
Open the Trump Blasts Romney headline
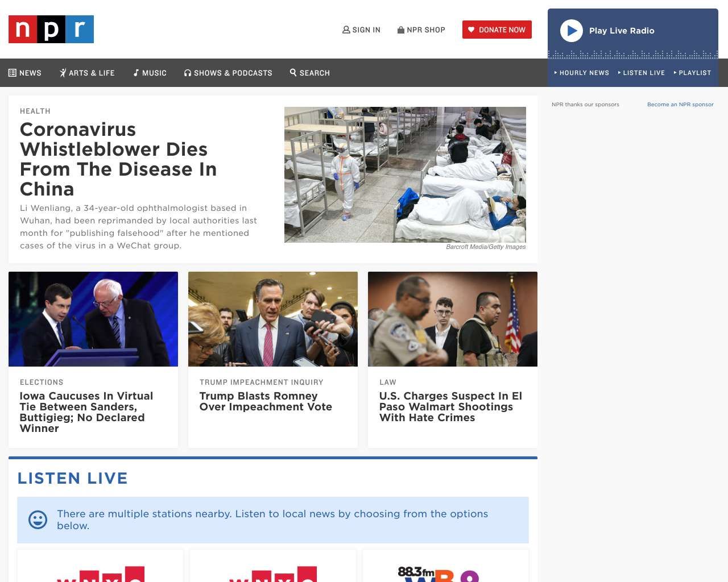tap(266, 401)
